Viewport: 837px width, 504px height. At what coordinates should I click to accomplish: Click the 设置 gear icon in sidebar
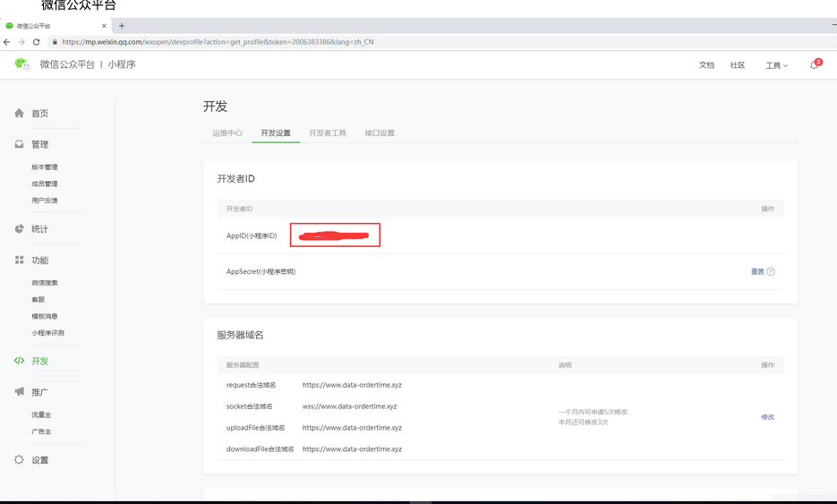(19, 459)
